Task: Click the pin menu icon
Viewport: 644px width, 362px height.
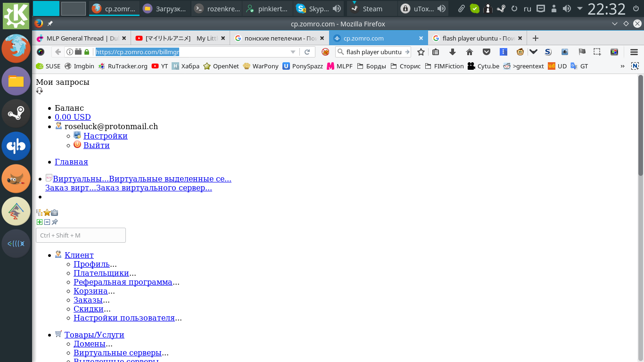Action: 55,222
